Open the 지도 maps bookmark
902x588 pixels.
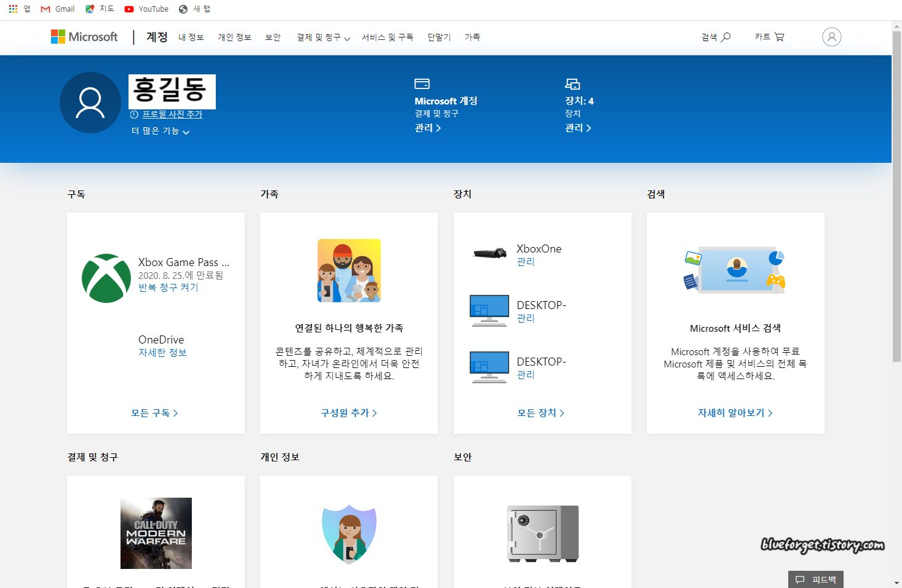100,9
